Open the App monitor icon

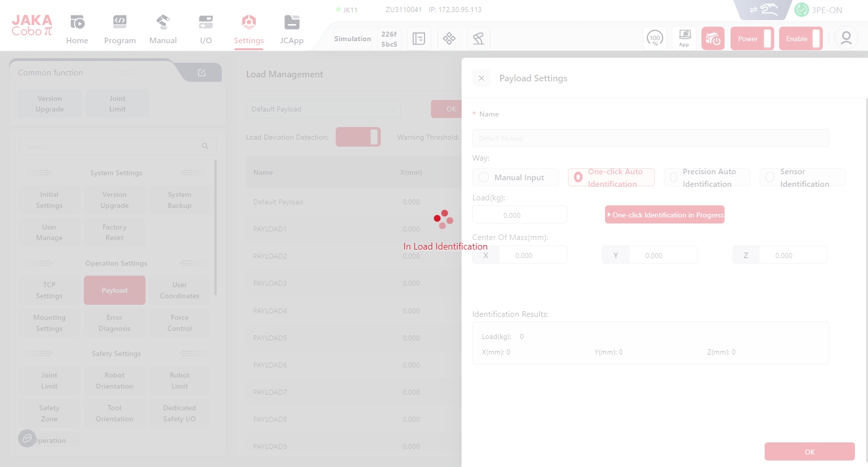tap(684, 39)
